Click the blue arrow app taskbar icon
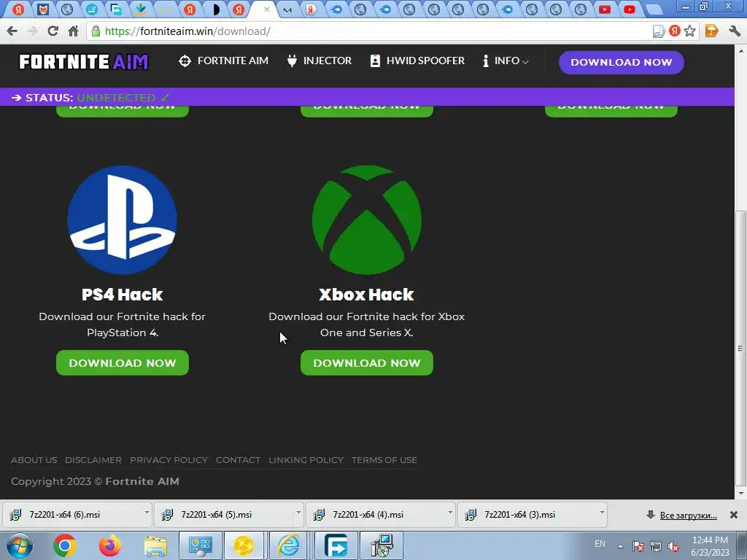747x560 pixels. tap(336, 545)
